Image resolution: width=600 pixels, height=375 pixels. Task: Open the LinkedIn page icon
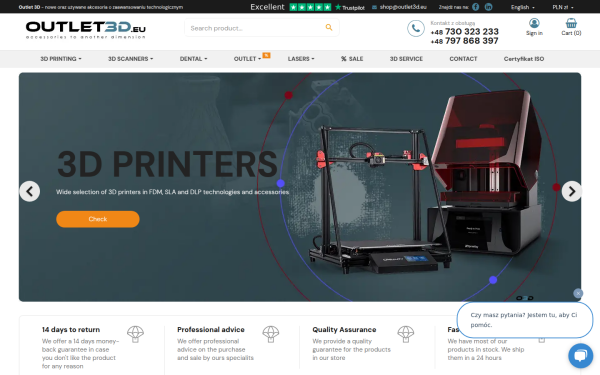click(489, 7)
